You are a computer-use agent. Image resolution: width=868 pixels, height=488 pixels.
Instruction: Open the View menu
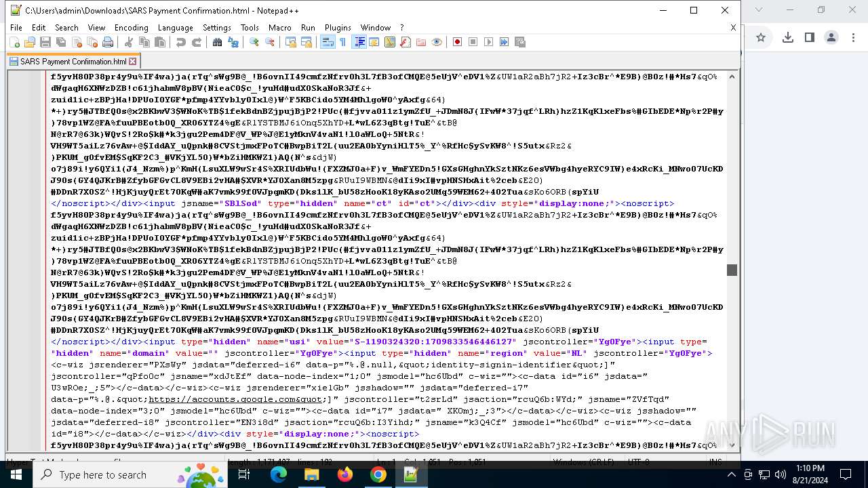pos(96,28)
